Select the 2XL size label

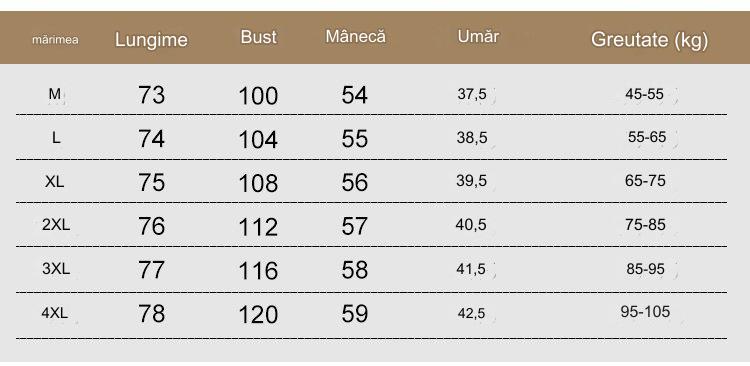pyautogui.click(x=56, y=225)
